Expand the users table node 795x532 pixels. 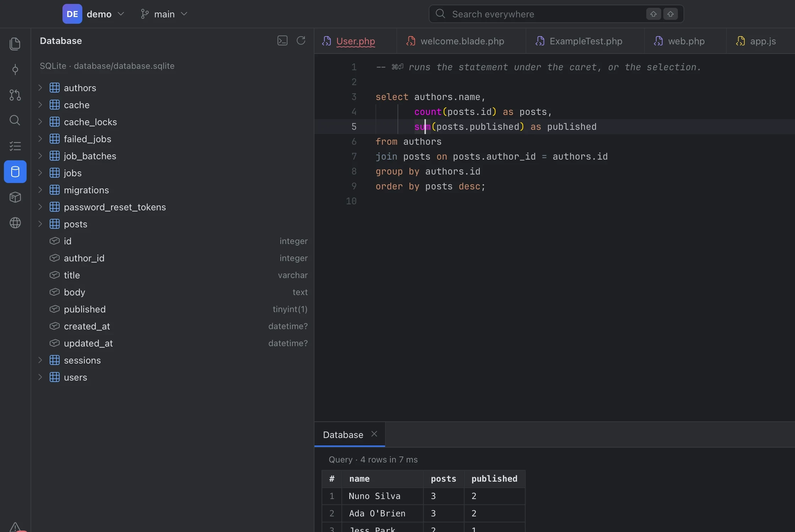tap(40, 377)
